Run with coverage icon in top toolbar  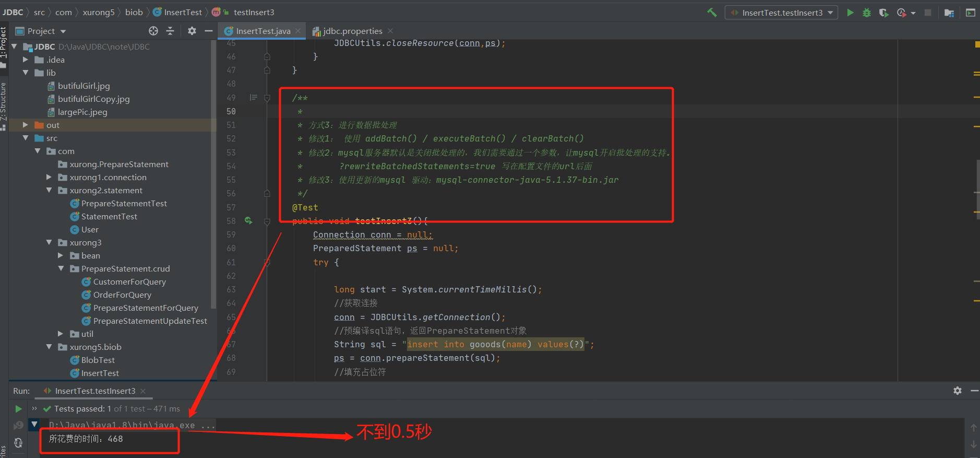[x=883, y=13]
